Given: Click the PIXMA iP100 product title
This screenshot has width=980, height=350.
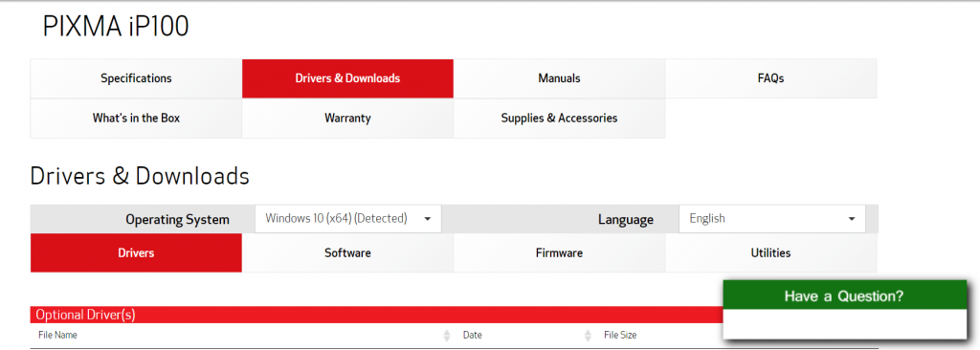Looking at the screenshot, I should (x=116, y=27).
